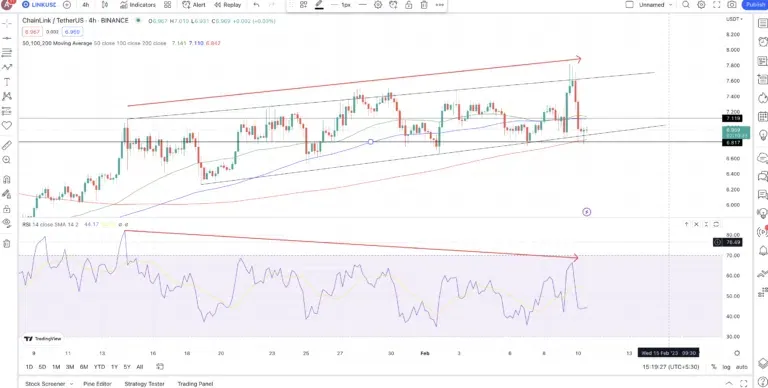The height and width of the screenshot is (388, 768).
Task: Expand the Stock Screener dropdown
Action: pyautogui.click(x=72, y=384)
